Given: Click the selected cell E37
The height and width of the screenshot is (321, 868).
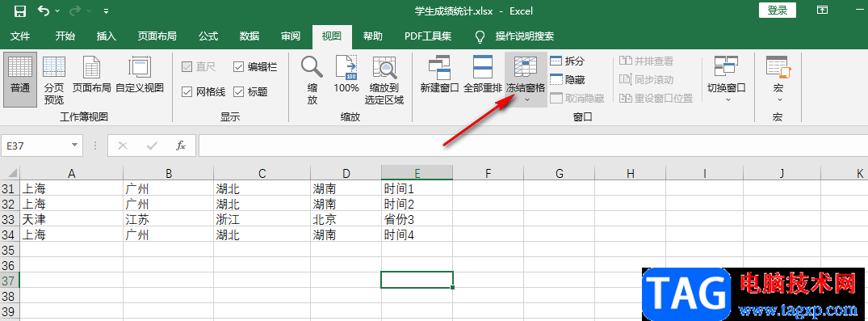Looking at the screenshot, I should (417, 280).
